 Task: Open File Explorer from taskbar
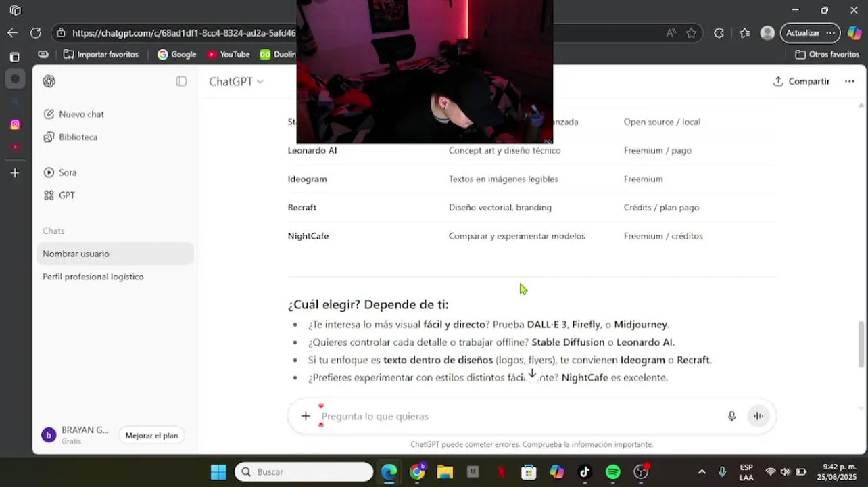coord(445,471)
